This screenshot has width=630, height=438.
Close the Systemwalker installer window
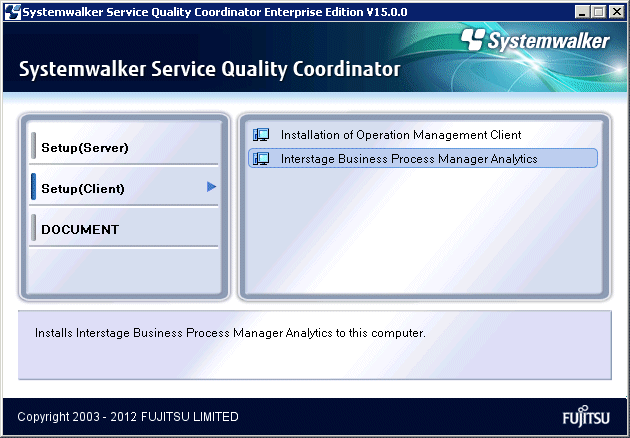coord(617,12)
